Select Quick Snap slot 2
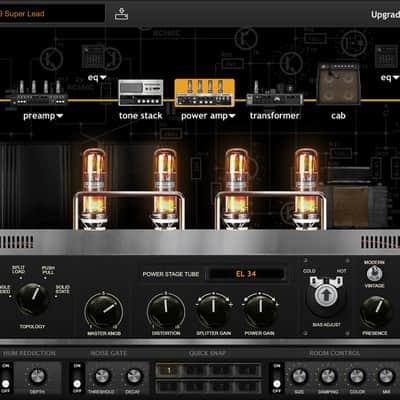This screenshot has width=400, height=400. point(195,370)
